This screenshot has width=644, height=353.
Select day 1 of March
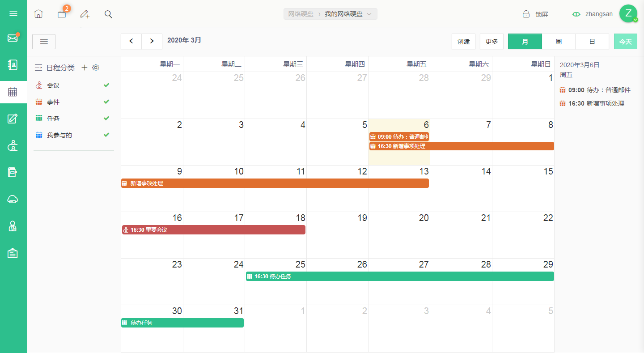(x=551, y=78)
